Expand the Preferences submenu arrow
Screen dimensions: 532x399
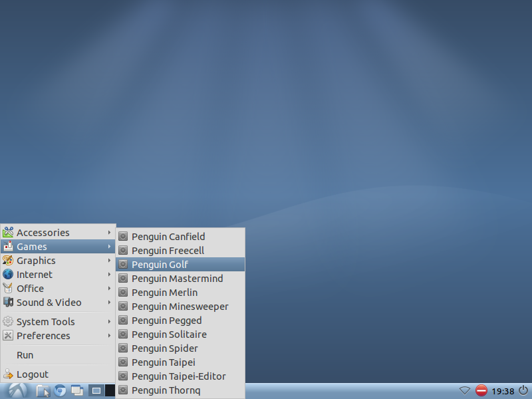(109, 336)
